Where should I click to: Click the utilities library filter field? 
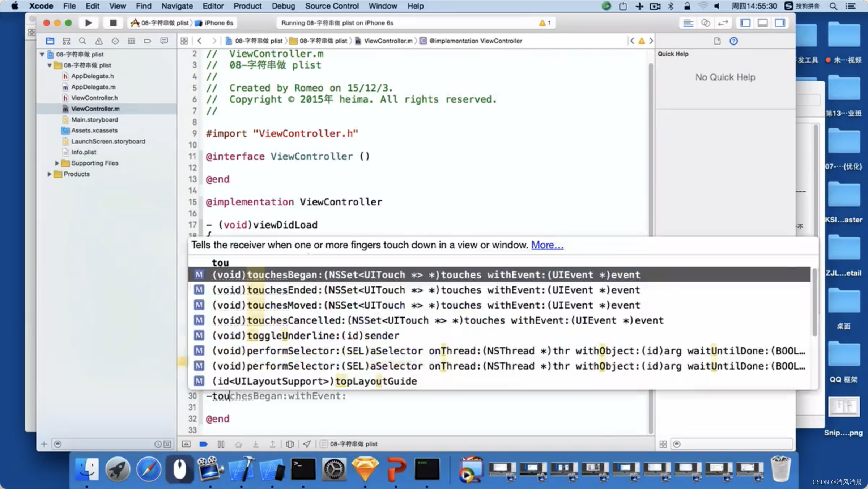(x=732, y=444)
